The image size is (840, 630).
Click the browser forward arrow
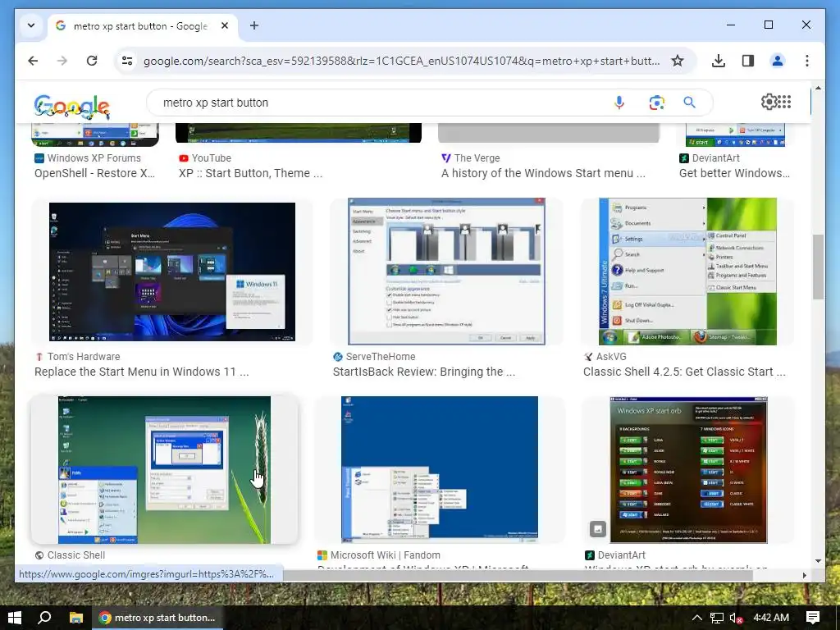pyautogui.click(x=62, y=61)
